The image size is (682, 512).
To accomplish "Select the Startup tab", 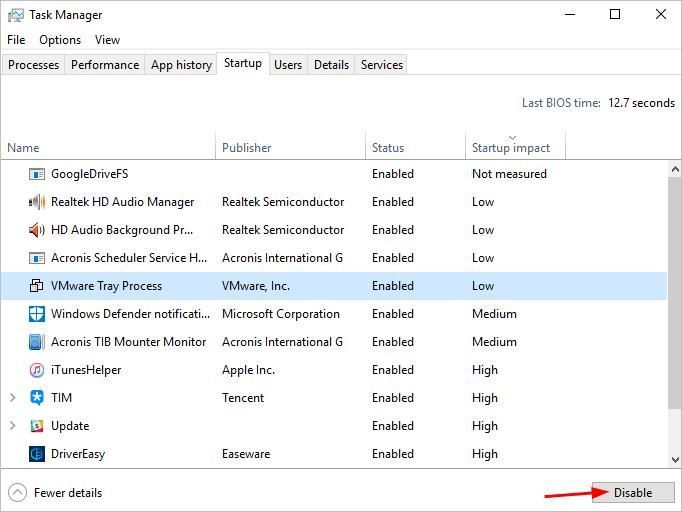I will click(243, 64).
